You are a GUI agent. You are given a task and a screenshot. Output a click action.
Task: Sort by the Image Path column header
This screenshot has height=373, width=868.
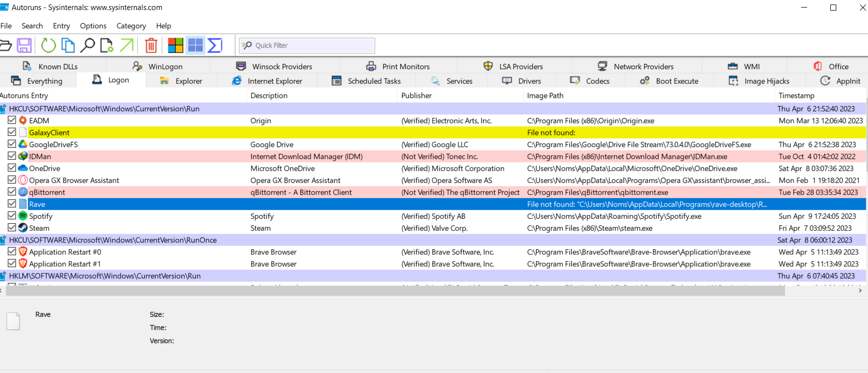point(649,96)
